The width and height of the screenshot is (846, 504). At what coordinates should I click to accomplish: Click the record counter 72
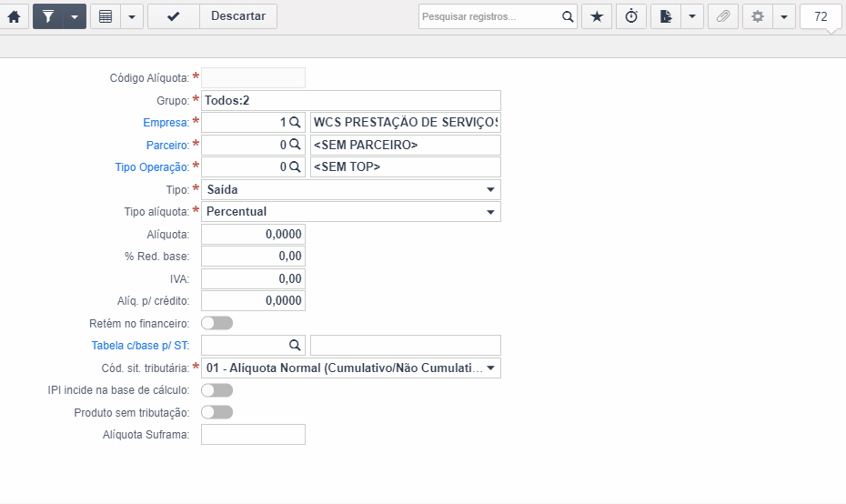point(821,16)
